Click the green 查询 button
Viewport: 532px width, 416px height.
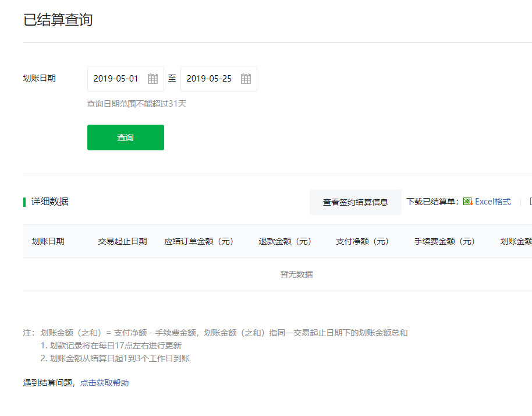(x=126, y=138)
